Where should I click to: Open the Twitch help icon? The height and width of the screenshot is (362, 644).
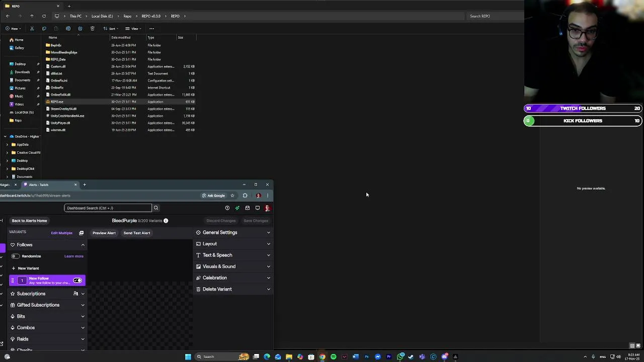[227, 208]
